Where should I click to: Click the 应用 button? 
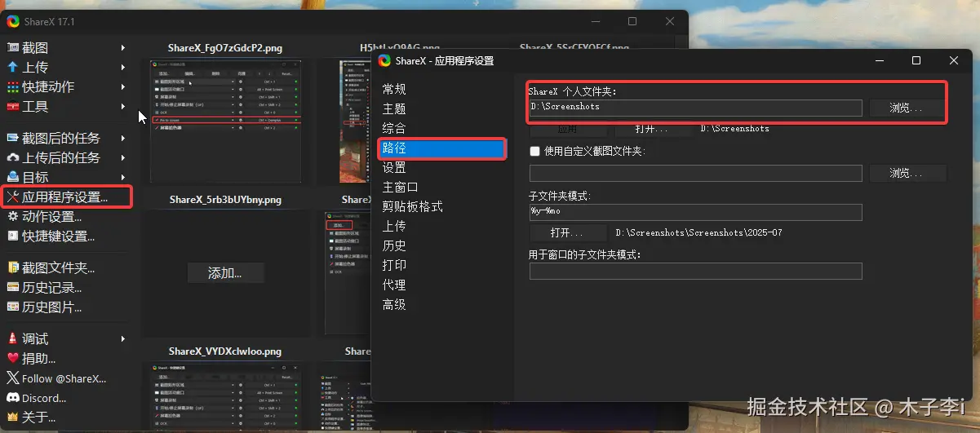click(x=567, y=129)
